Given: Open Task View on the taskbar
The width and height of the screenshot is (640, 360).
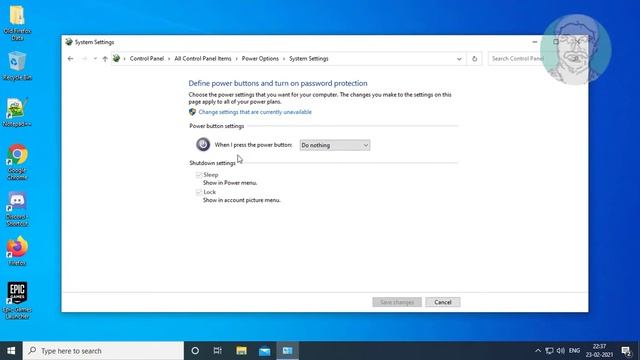Looking at the screenshot, I should tap(218, 351).
